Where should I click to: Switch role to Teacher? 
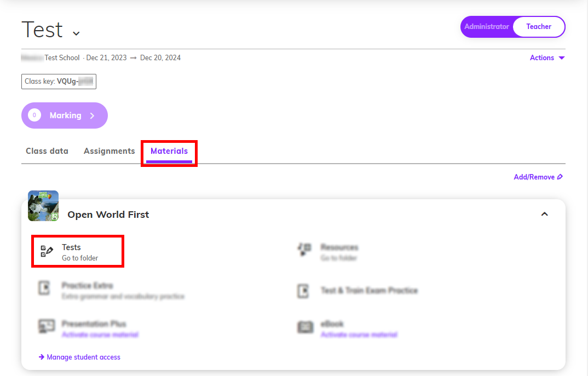click(x=539, y=27)
